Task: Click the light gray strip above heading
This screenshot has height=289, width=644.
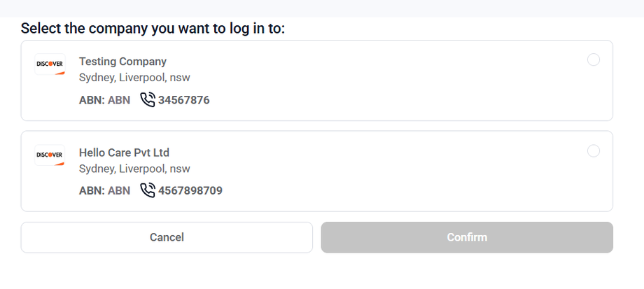Action: click(322, 8)
